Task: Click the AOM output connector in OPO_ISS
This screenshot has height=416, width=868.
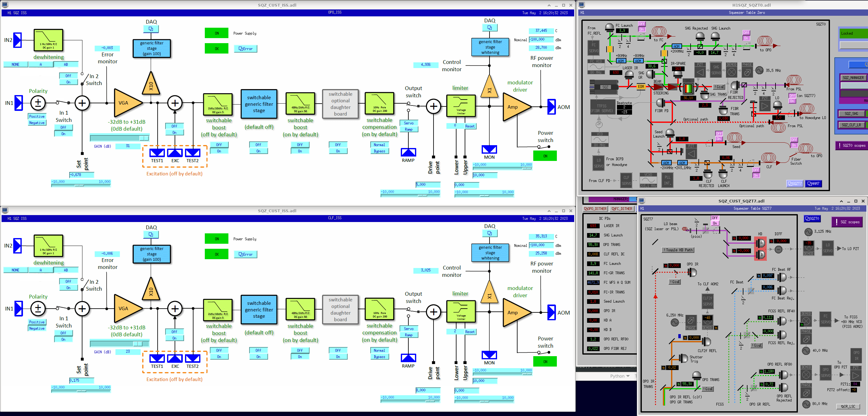Action: pyautogui.click(x=552, y=107)
